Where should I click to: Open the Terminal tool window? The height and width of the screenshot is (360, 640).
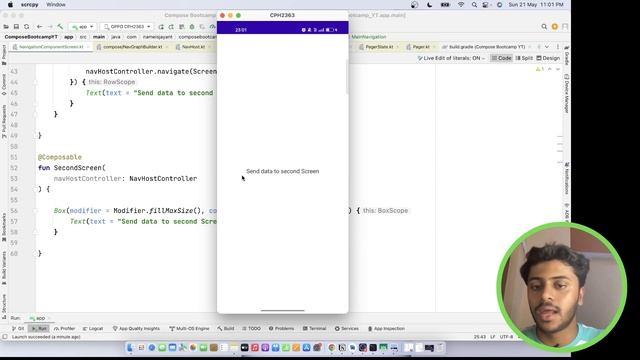(314, 328)
